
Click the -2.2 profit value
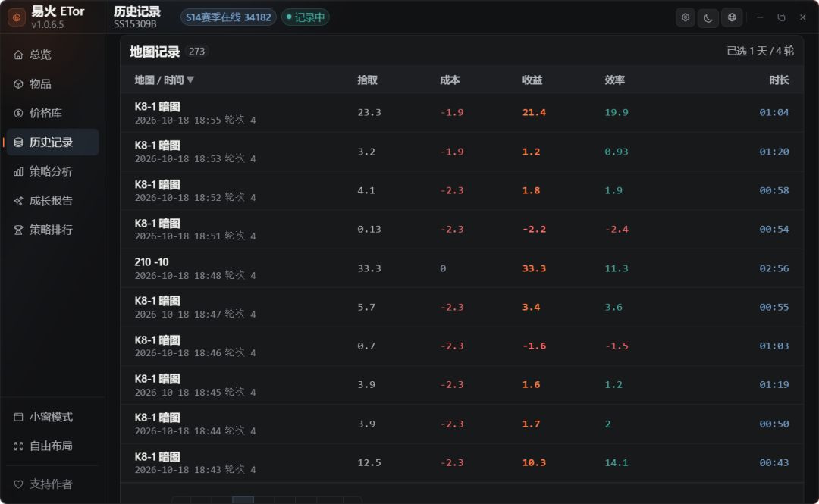[534, 229]
